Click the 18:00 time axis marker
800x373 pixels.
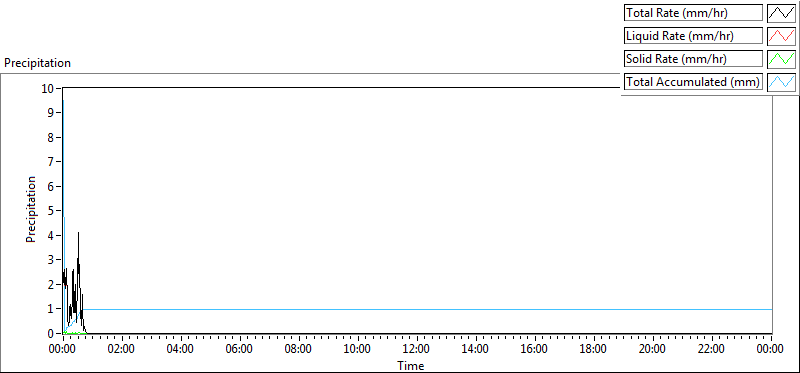tap(593, 350)
